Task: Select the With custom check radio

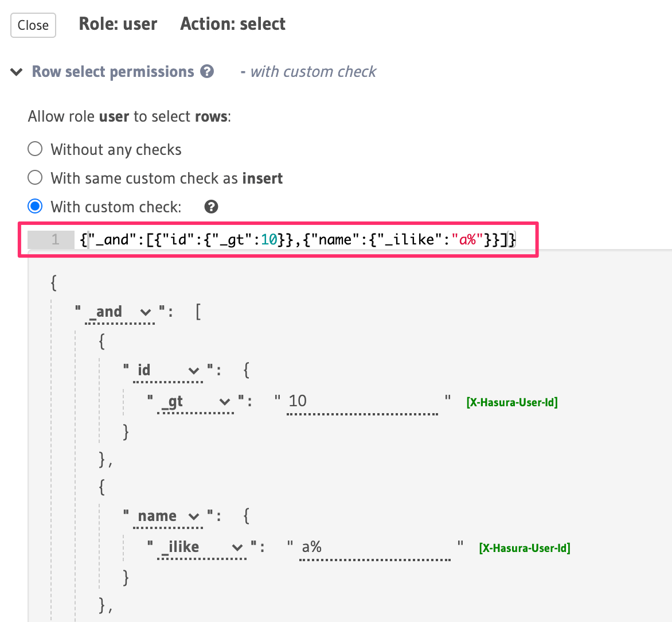Action: [x=36, y=207]
